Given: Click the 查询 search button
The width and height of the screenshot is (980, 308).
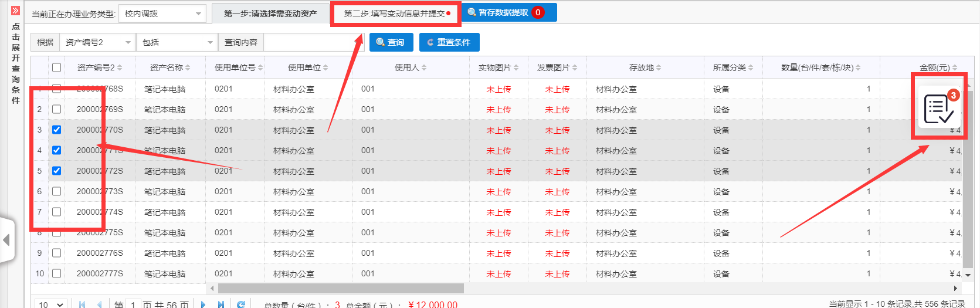Looking at the screenshot, I should point(391,42).
